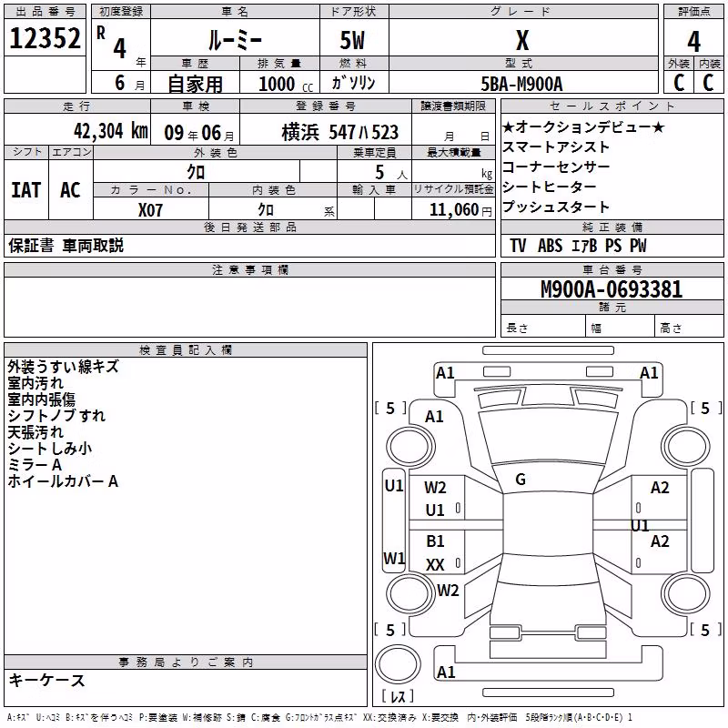Image resolution: width=728 pixels, height=728 pixels.
Task: Click chassis number M900A-0693381
Action: (612, 289)
